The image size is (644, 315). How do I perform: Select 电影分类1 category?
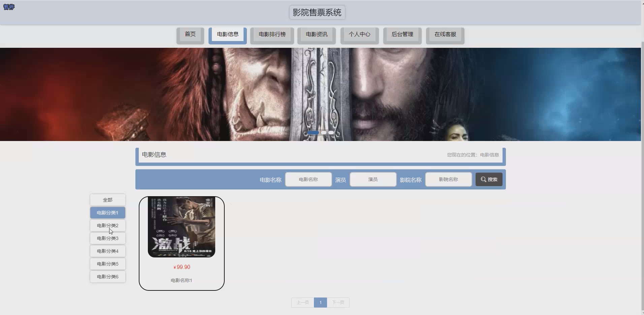108,213
